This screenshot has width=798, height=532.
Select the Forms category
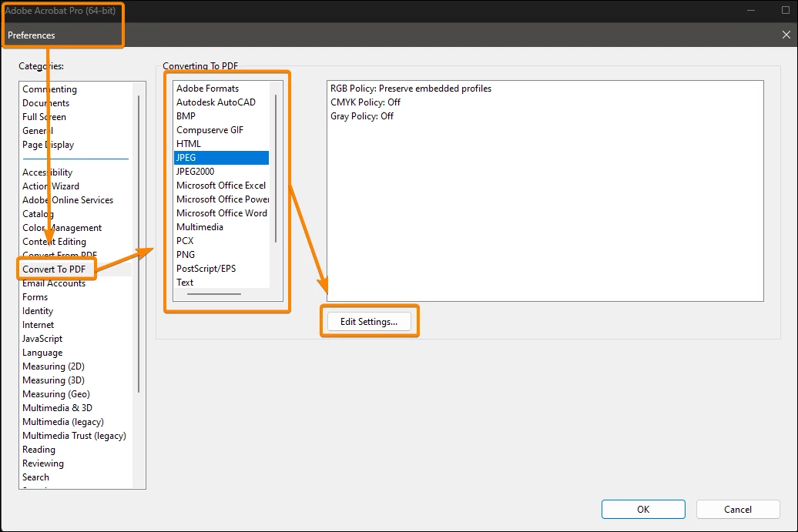point(35,297)
